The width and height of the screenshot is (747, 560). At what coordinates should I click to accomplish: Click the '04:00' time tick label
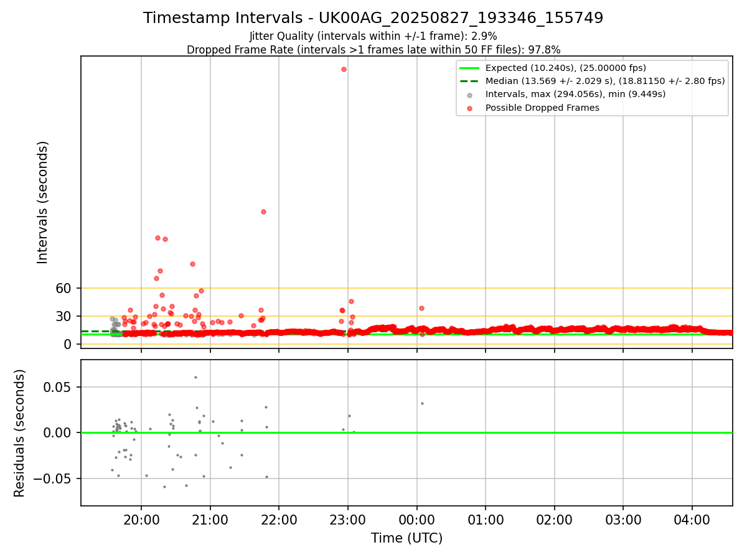(692, 520)
